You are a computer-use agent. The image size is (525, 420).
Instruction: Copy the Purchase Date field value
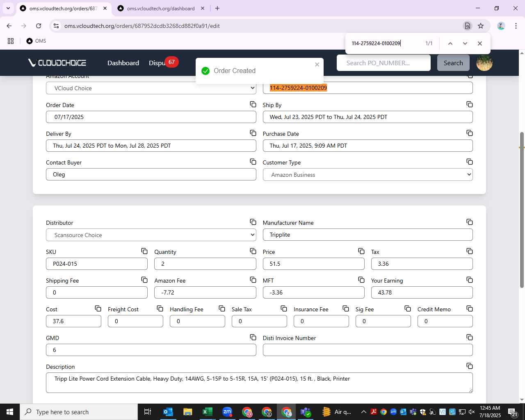[x=470, y=133]
